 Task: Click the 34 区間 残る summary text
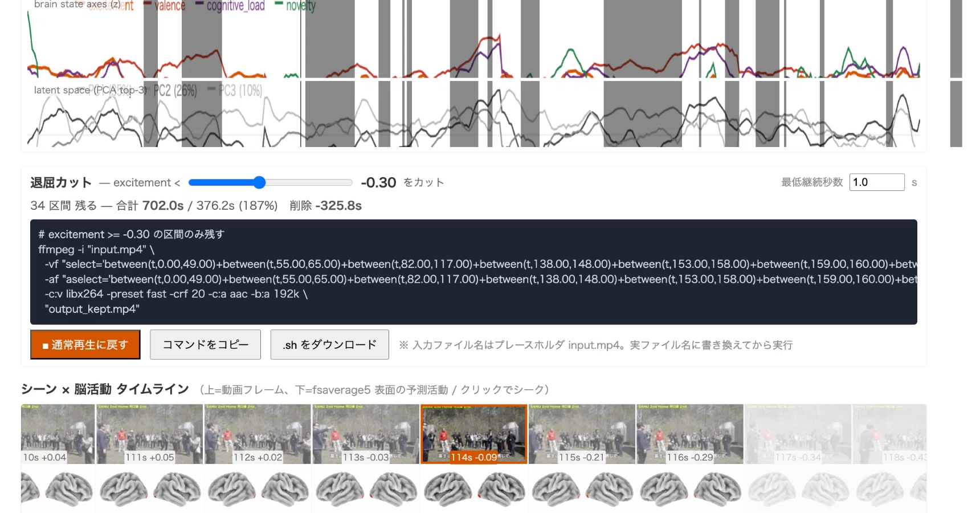(63, 205)
